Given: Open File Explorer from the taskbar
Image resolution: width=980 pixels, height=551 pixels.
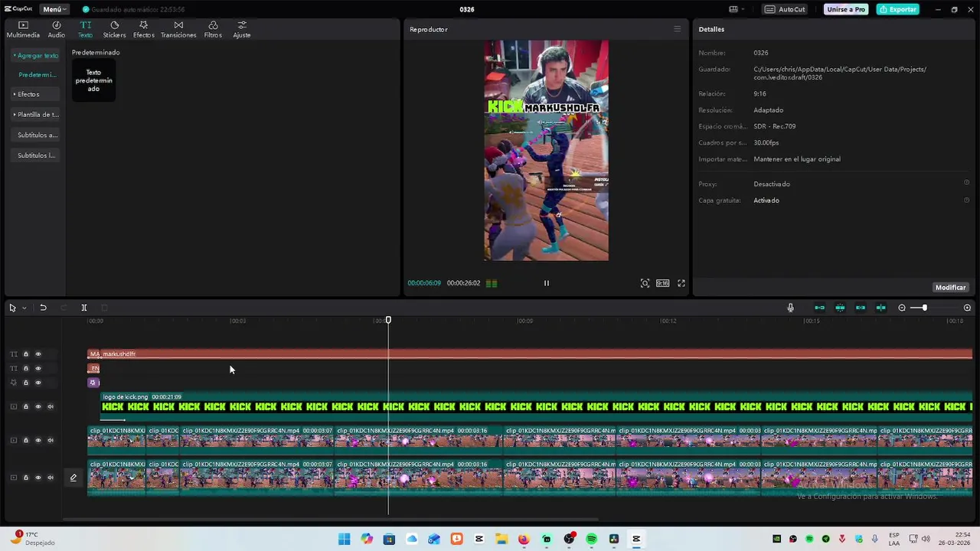Looking at the screenshot, I should click(501, 540).
